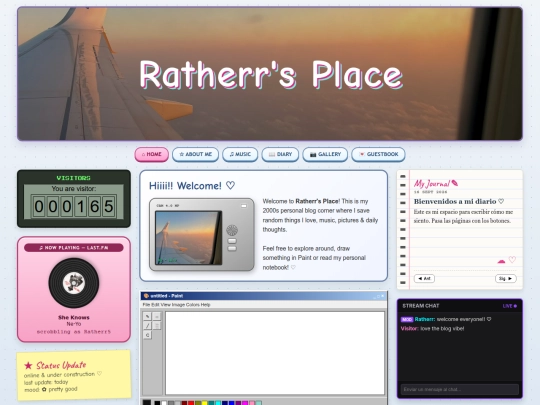
Task: Pick the bright red color swatch
Action: [x=191, y=403]
